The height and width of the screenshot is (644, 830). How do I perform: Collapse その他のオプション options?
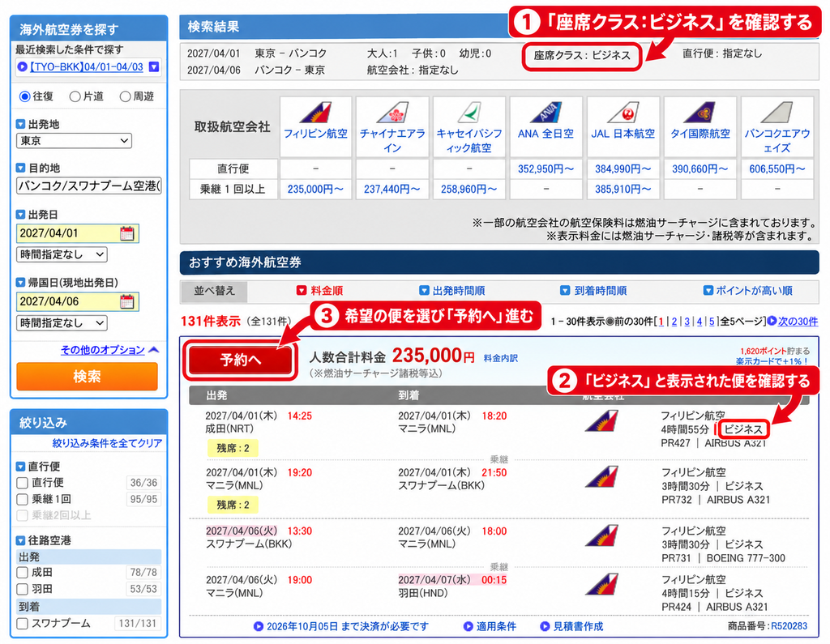coord(109,350)
